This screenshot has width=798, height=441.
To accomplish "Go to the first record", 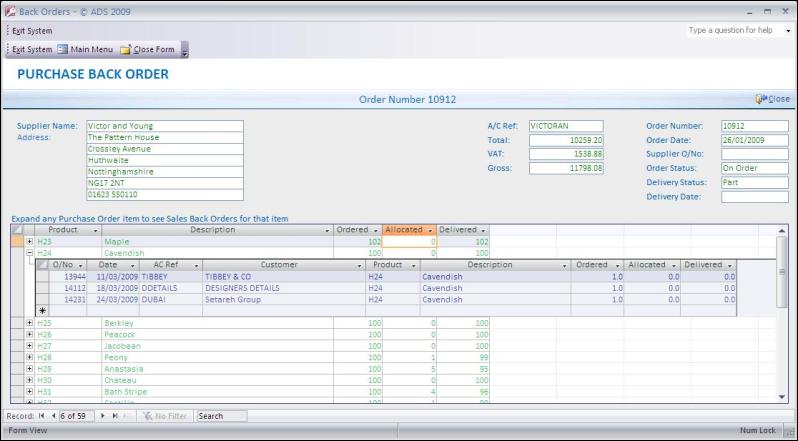I will (41, 415).
